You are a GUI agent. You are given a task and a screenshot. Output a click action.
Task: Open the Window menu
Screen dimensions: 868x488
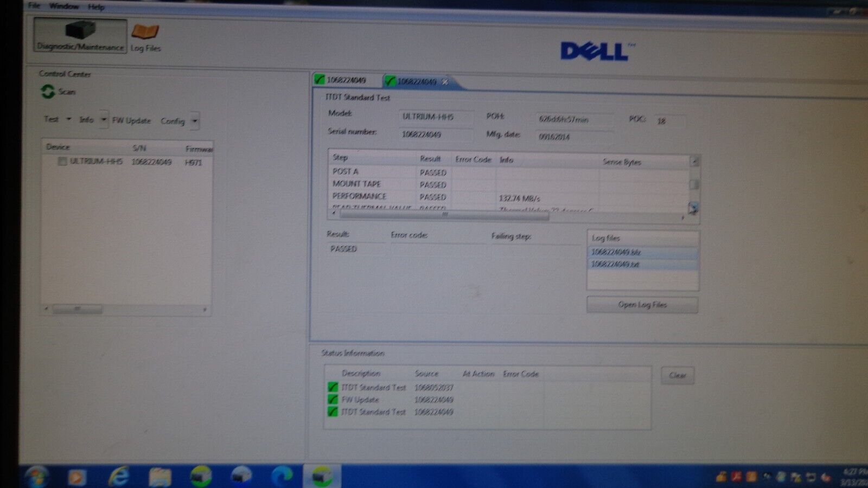click(64, 6)
